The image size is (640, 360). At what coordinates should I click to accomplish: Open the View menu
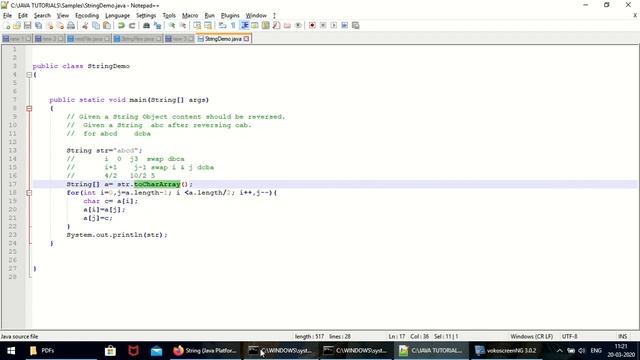[62, 16]
